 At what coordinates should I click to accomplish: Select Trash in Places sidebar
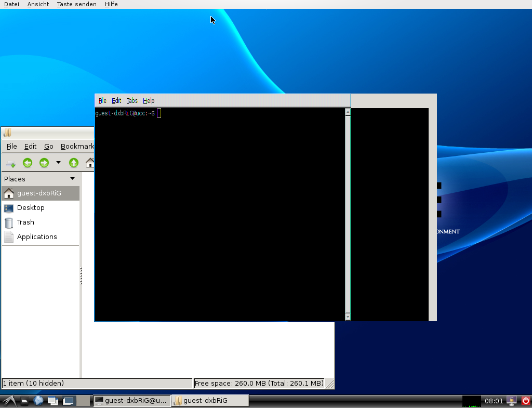click(x=25, y=222)
